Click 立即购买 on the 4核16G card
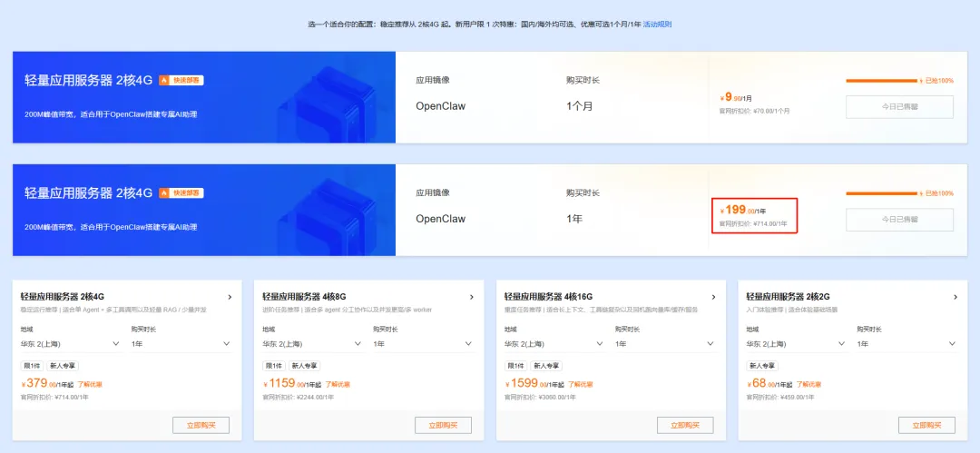The height and width of the screenshot is (453, 980). tap(685, 426)
